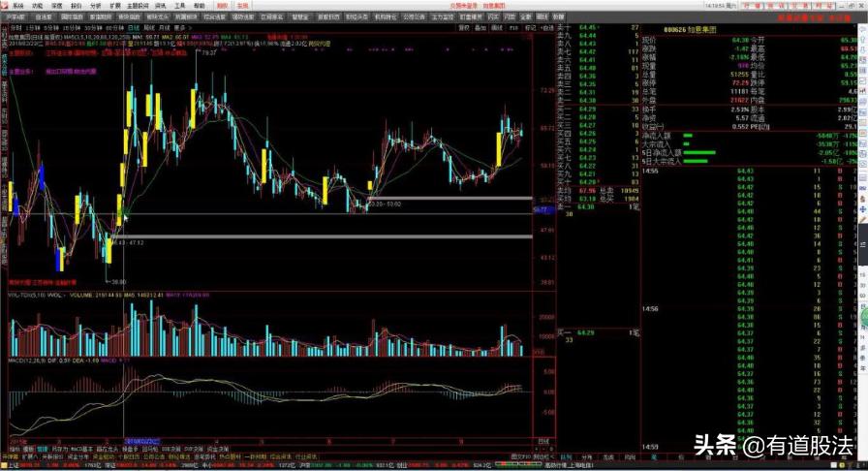The image size is (868, 471).
Task: Click the 全撤 cancel-all button
Action: pos(526,17)
